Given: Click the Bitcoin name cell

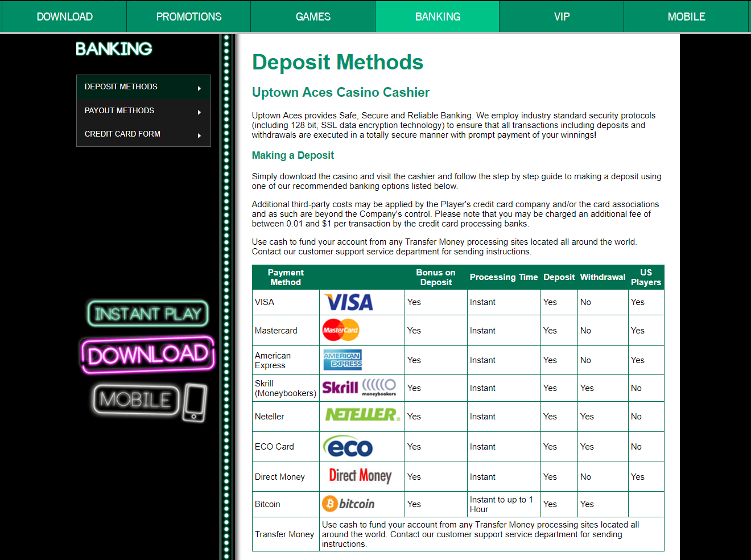Looking at the screenshot, I should click(286, 504).
